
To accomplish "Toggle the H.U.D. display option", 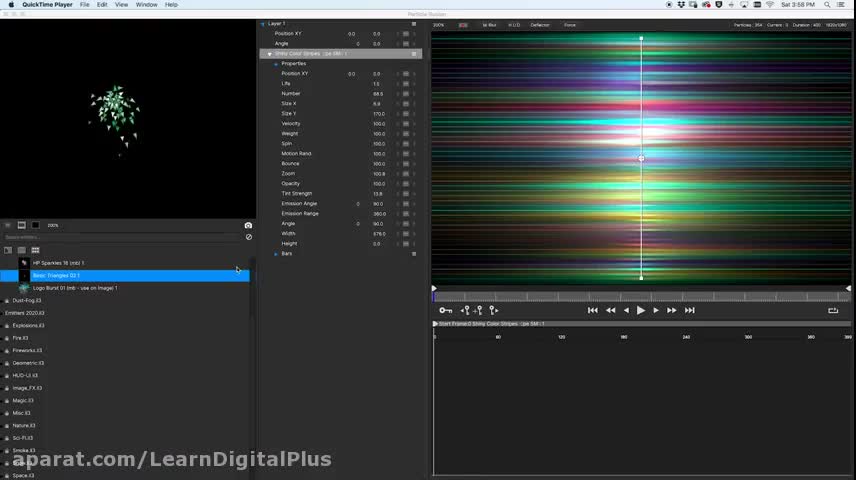I will (515, 24).
